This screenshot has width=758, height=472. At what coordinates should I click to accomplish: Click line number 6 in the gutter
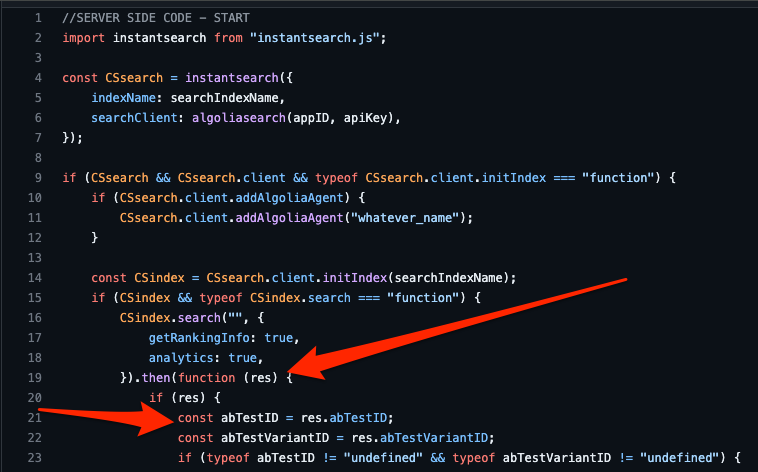coord(38,118)
